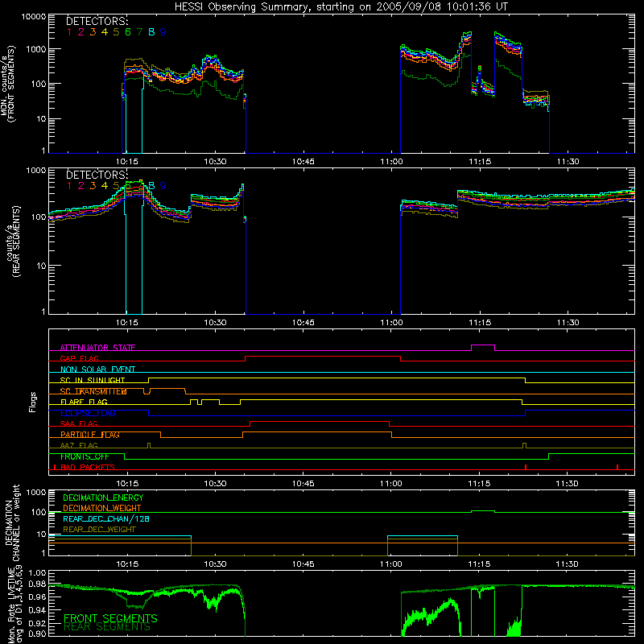Select magenta detector '2' in rear segments legend
644x644 pixels.
(81, 186)
